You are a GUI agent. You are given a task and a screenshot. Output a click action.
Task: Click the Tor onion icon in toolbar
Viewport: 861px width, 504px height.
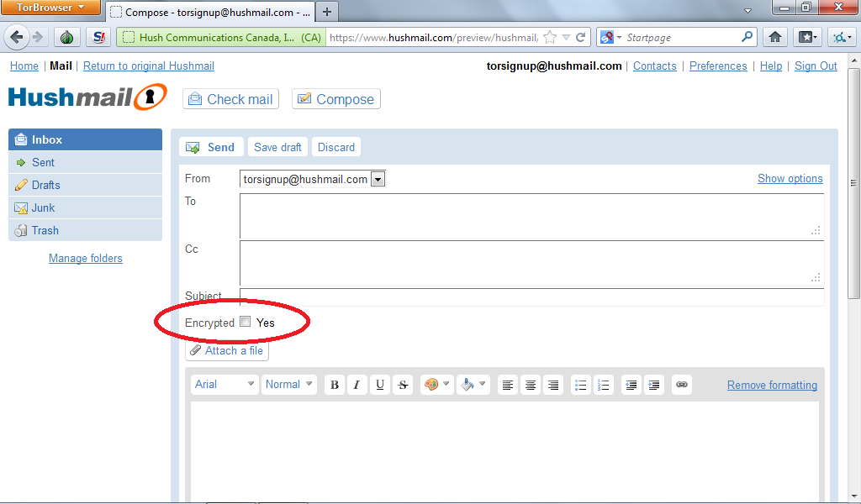point(67,37)
